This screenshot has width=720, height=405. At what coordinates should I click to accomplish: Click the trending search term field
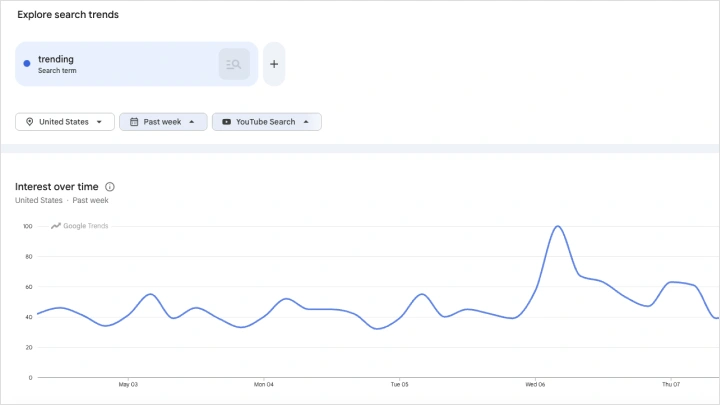tap(136, 64)
